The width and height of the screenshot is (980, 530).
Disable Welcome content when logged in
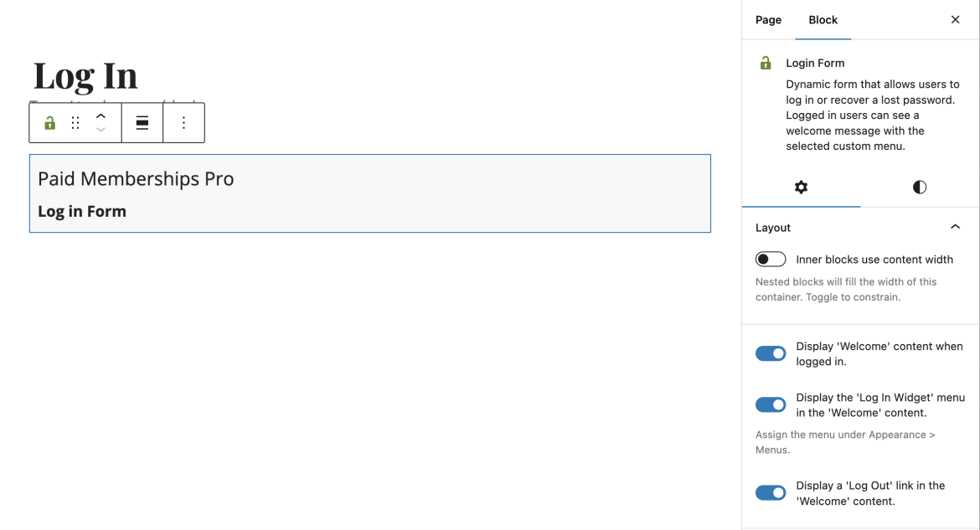[771, 353]
